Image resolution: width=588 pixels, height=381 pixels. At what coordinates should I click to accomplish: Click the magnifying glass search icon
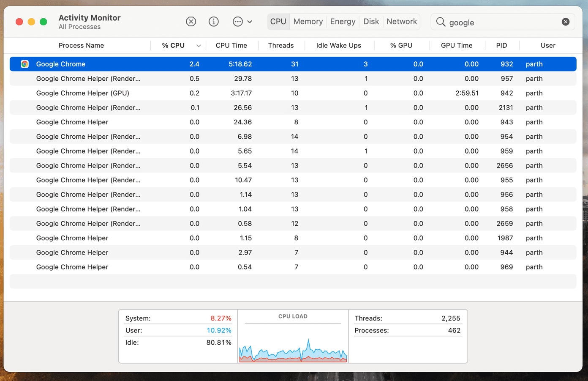[441, 22]
